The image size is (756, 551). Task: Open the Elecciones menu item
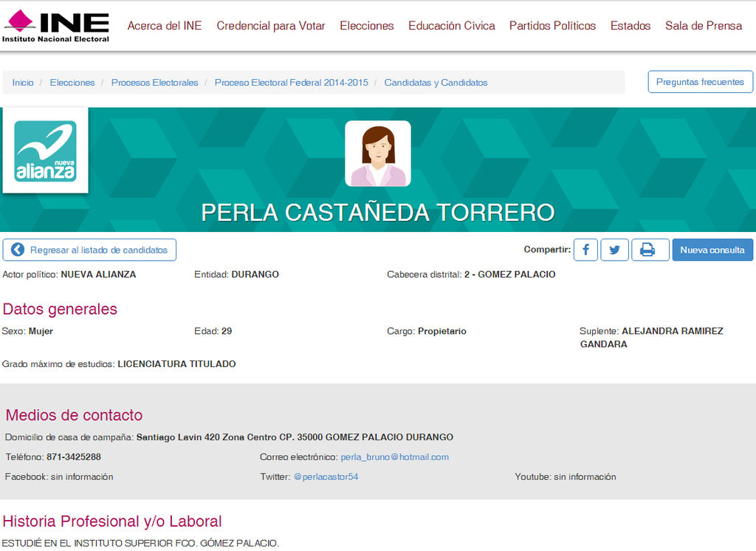[367, 26]
